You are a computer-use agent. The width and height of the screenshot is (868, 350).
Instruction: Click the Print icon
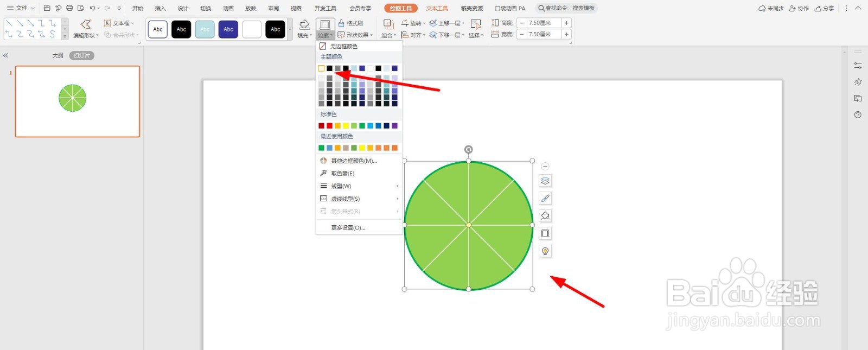[x=69, y=8]
